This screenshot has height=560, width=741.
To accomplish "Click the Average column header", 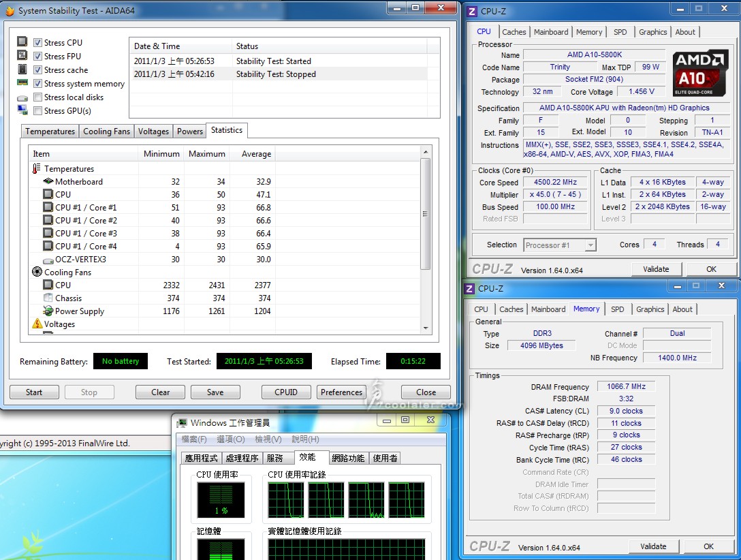I will point(253,153).
